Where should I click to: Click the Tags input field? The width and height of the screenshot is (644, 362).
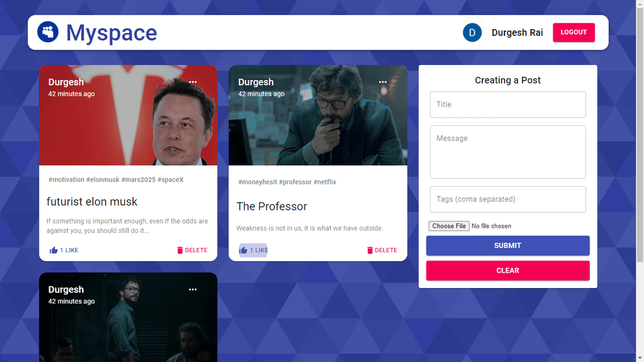507,199
